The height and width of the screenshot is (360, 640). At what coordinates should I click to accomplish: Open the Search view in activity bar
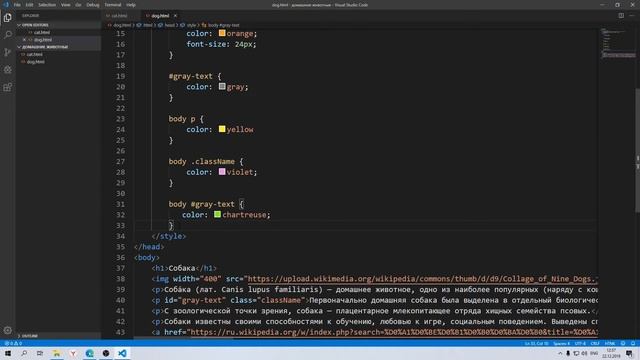click(8, 35)
